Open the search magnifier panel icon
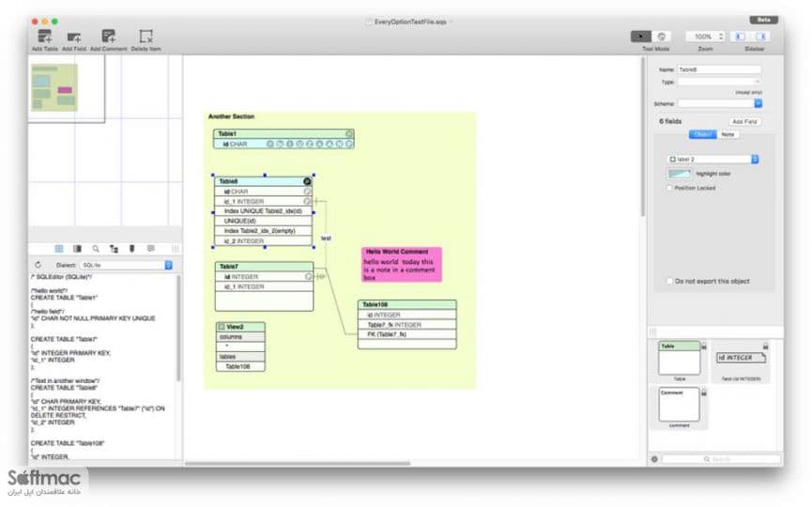The height and width of the screenshot is (507, 812). click(96, 249)
